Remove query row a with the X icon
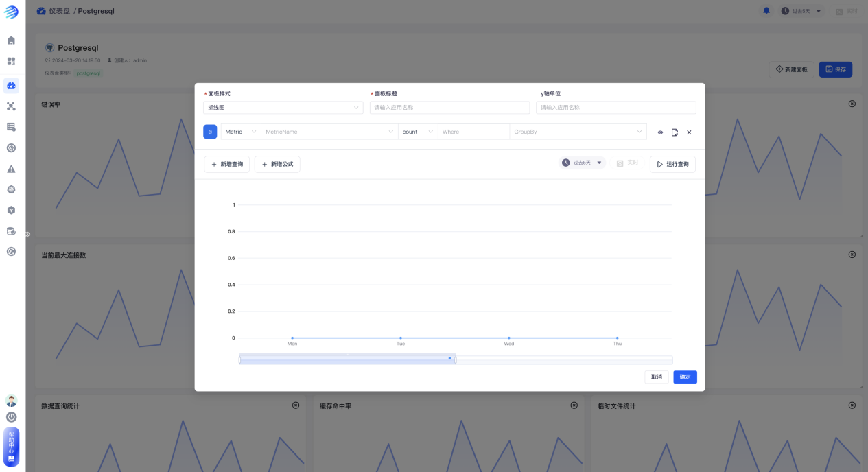Image resolution: width=868 pixels, height=472 pixels. click(689, 132)
